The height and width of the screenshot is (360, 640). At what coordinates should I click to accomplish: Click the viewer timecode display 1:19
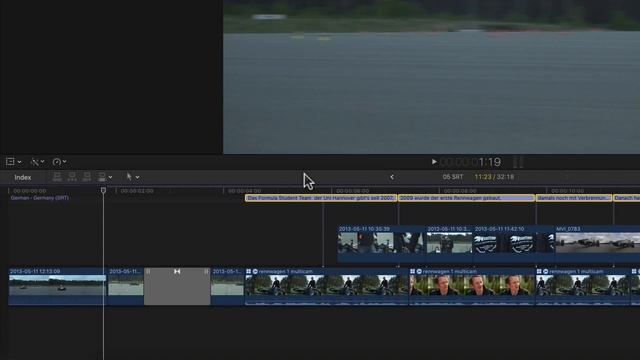click(x=470, y=162)
